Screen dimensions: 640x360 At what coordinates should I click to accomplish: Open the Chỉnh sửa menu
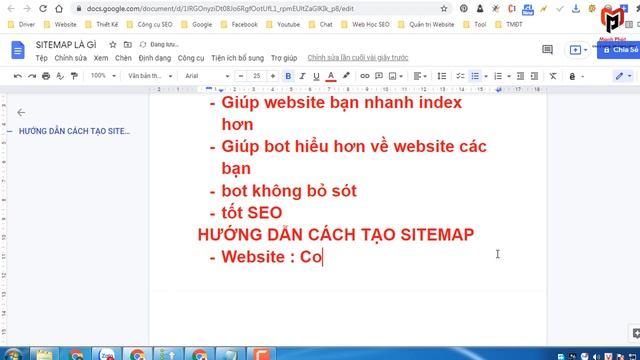(71, 58)
